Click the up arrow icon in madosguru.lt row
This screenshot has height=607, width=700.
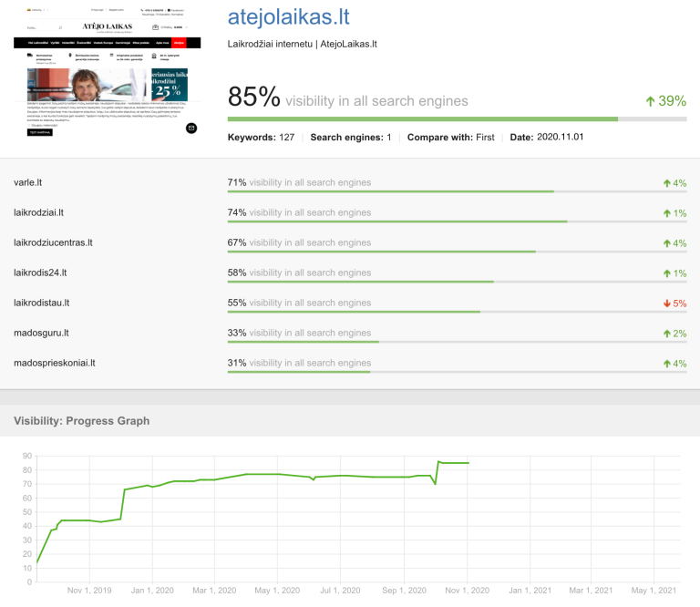667,334
